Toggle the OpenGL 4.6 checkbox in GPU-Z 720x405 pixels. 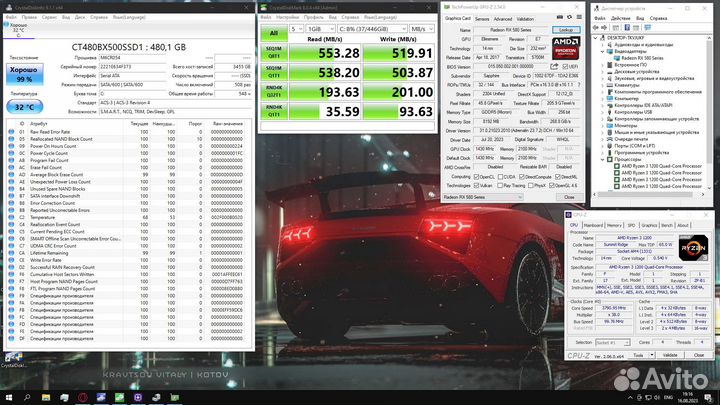coord(551,186)
